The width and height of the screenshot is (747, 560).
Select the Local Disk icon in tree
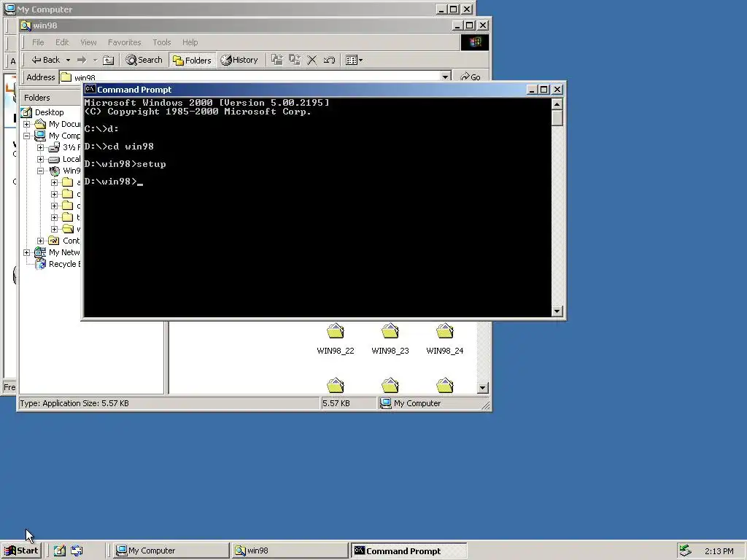pyautogui.click(x=54, y=159)
